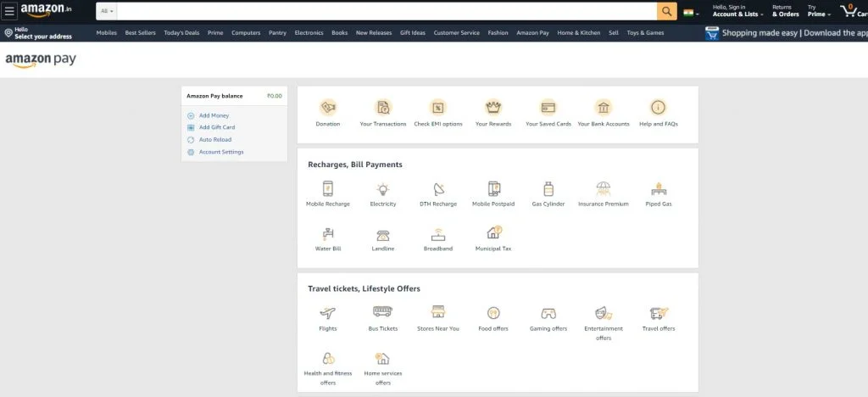
Task: Select the Gas Cylinder icon
Action: coord(548,189)
